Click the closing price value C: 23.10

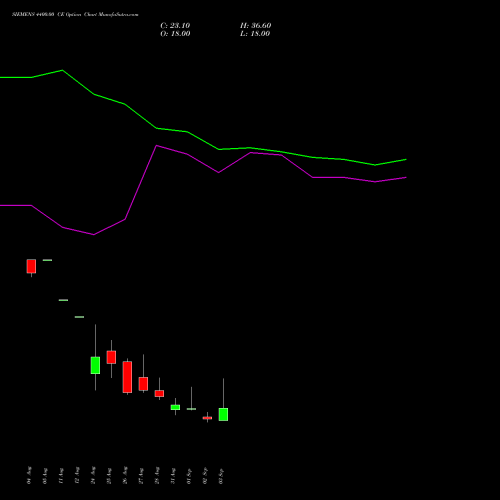coord(175,26)
